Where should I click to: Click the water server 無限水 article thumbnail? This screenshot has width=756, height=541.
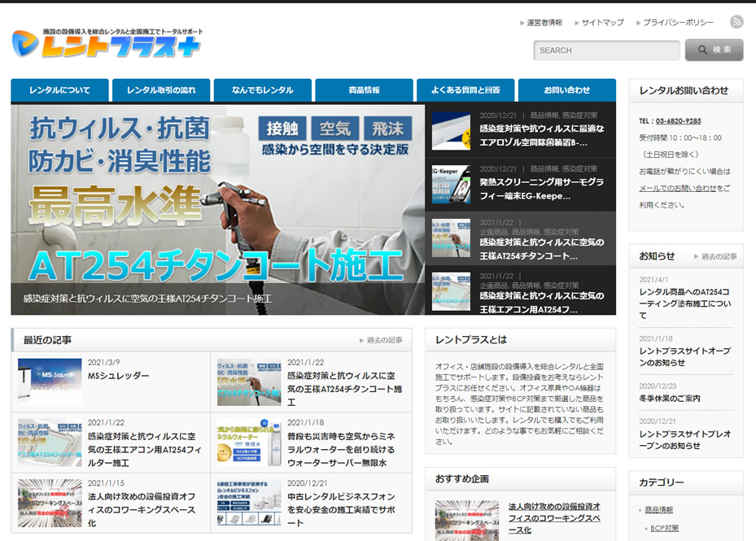tap(249, 442)
